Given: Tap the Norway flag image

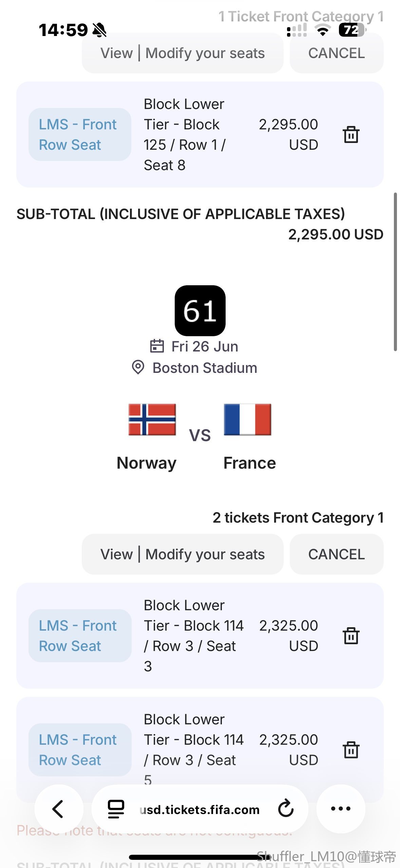Looking at the screenshot, I should click(152, 419).
